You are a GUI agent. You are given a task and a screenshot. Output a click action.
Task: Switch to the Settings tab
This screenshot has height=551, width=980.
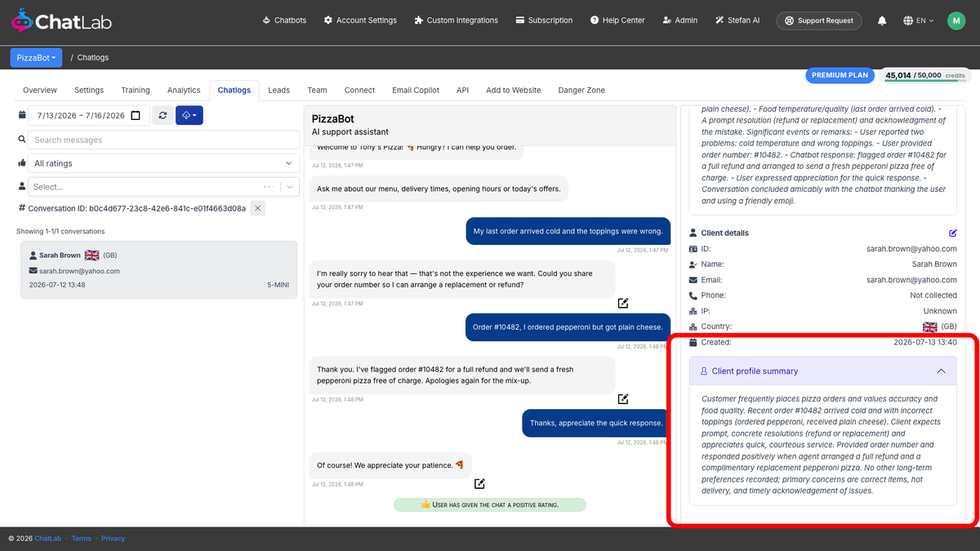pos(89,90)
